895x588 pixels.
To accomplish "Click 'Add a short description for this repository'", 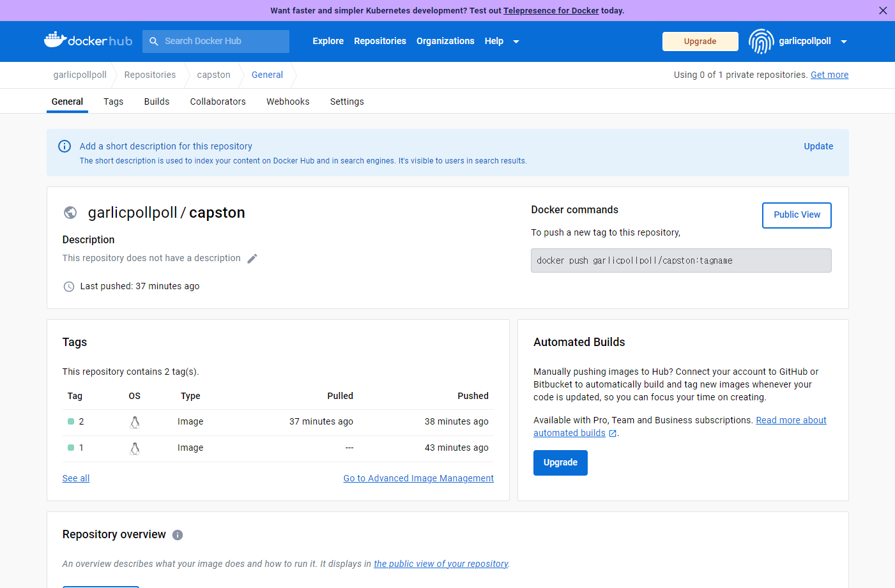I will [x=166, y=146].
